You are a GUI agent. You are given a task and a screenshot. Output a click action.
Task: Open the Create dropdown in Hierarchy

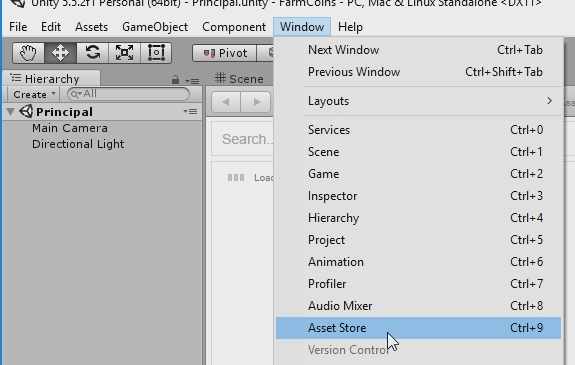pyautogui.click(x=34, y=94)
